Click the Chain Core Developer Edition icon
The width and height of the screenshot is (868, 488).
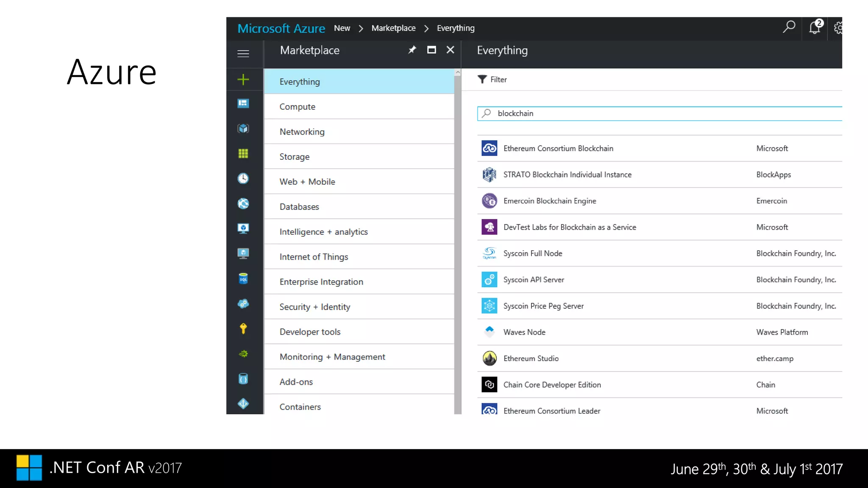click(x=490, y=385)
